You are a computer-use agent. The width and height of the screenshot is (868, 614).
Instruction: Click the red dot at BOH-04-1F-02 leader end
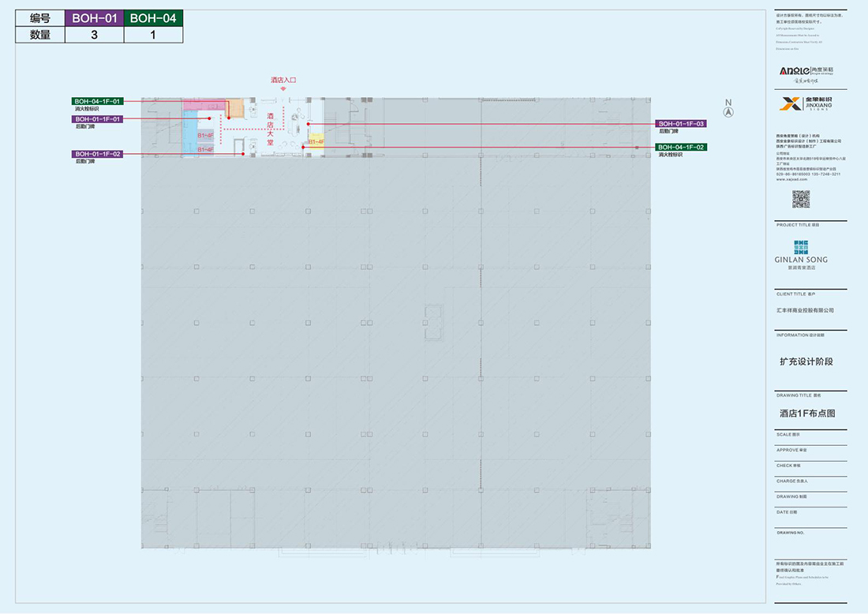(303, 147)
